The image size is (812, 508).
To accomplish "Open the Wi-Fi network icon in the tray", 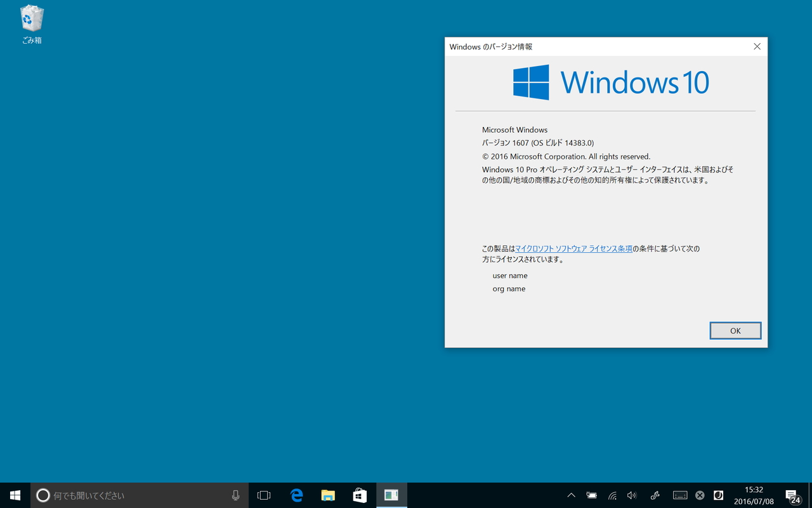I will (612, 495).
